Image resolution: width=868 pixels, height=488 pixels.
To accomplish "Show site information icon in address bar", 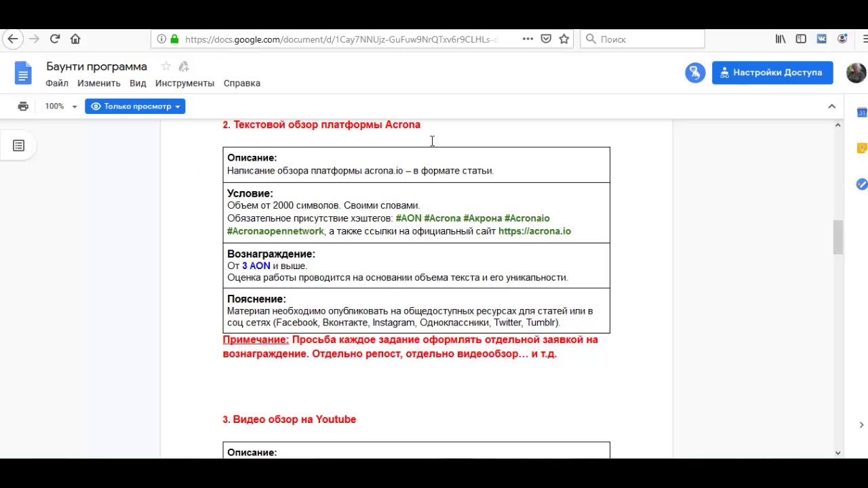I will [x=161, y=39].
